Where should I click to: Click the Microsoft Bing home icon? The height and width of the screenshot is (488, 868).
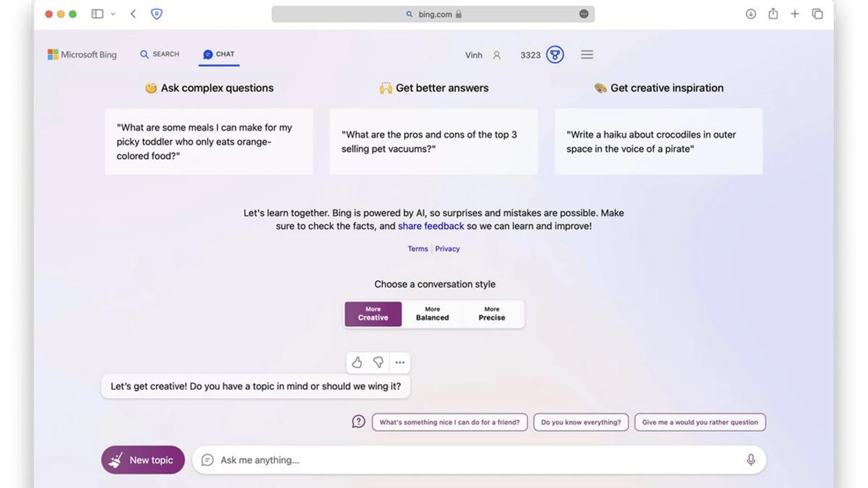[82, 54]
